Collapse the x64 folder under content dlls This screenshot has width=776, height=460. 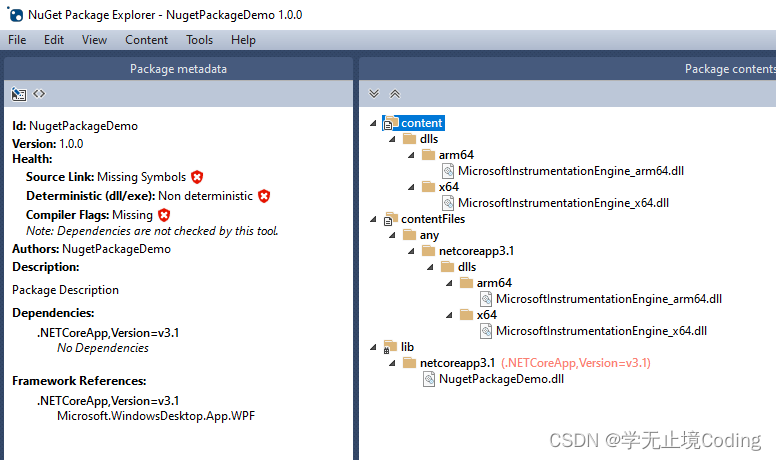pos(411,187)
